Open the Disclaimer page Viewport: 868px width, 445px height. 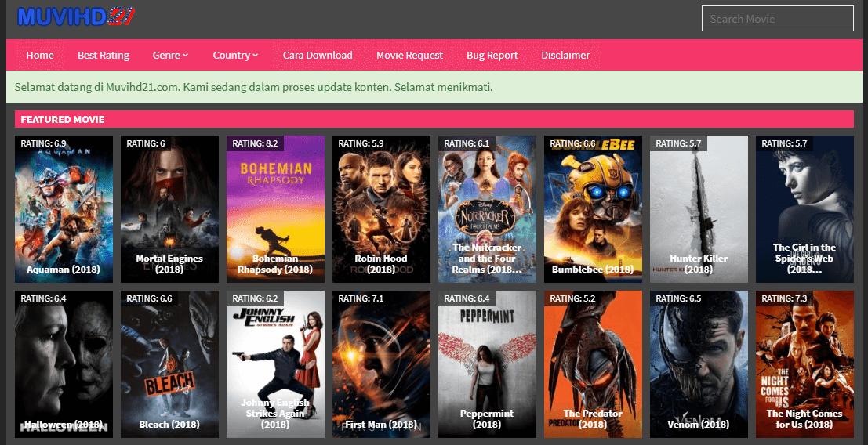[x=565, y=56]
